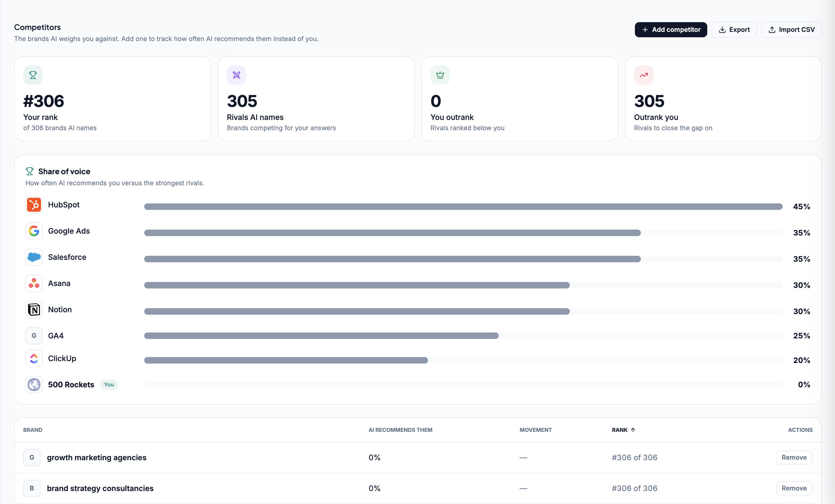Click the crossed swords icon on Rivals card
This screenshot has height=504, width=835.
[x=237, y=75]
